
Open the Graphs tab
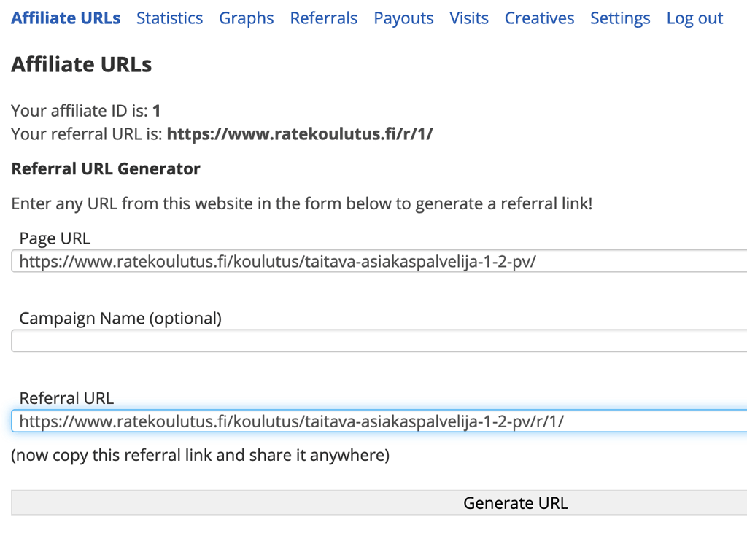(x=247, y=18)
